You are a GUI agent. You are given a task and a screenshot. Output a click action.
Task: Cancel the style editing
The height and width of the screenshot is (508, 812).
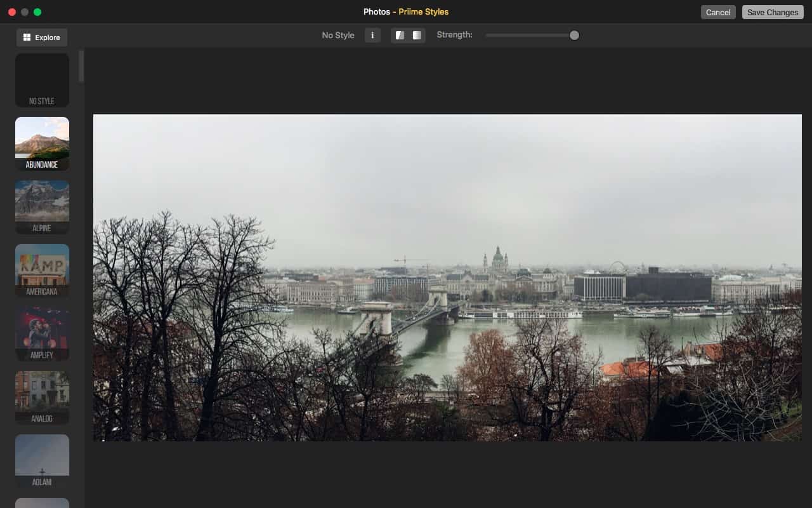coord(718,12)
